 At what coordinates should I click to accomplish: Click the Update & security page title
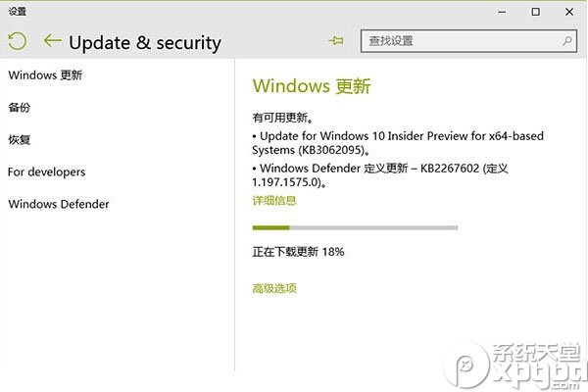145,42
